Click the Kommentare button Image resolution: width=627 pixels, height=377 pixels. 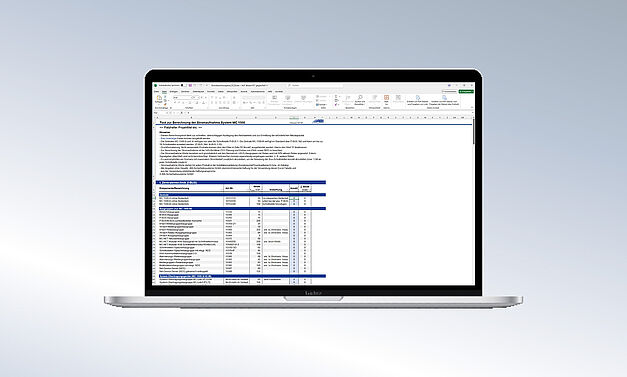pyautogui.click(x=450, y=92)
